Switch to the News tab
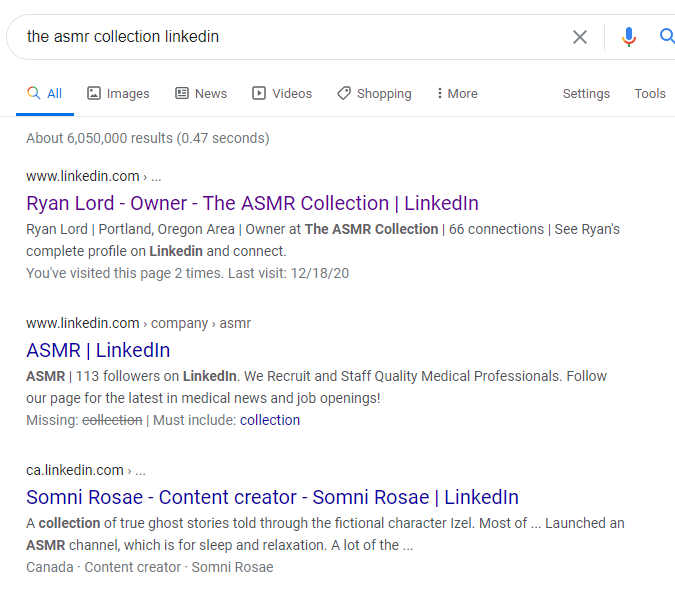Image resolution: width=675 pixels, height=603 pixels. coord(201,93)
